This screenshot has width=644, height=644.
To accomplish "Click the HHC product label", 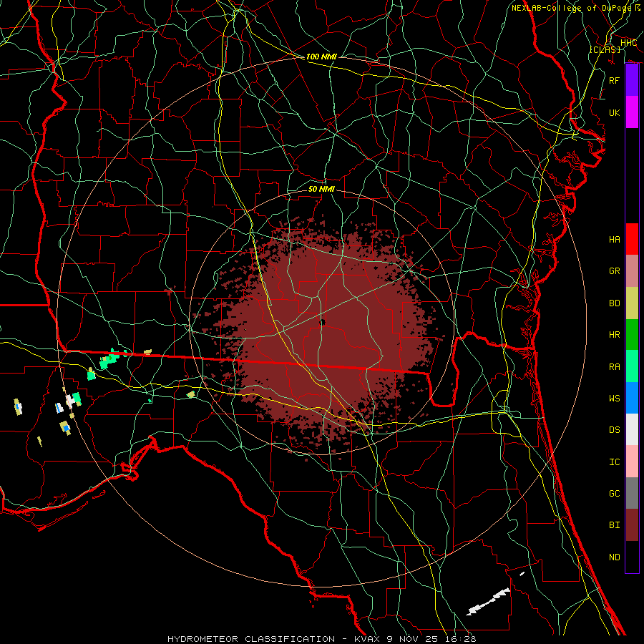I will coord(628,43).
